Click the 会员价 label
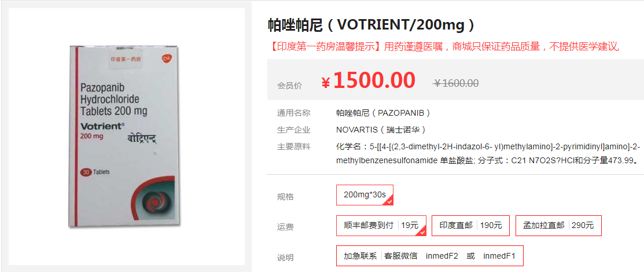This screenshot has height=272, width=644. 289,86
